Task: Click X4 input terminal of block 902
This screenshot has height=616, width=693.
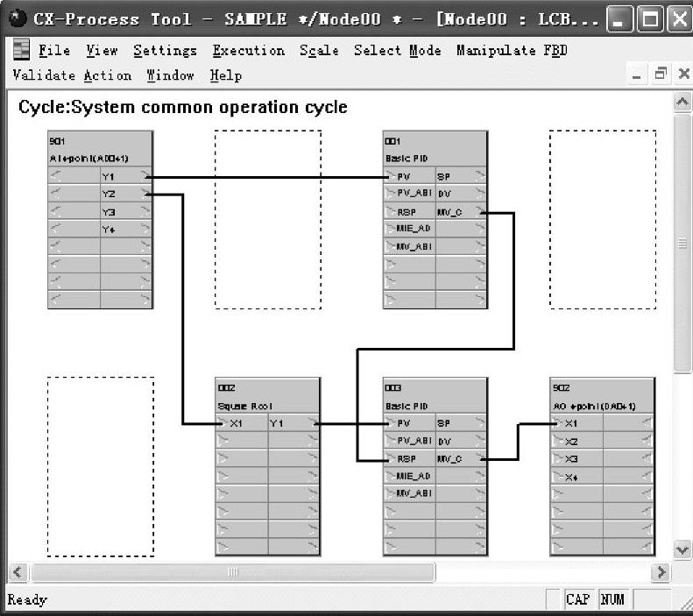Action: pyautogui.click(x=576, y=477)
